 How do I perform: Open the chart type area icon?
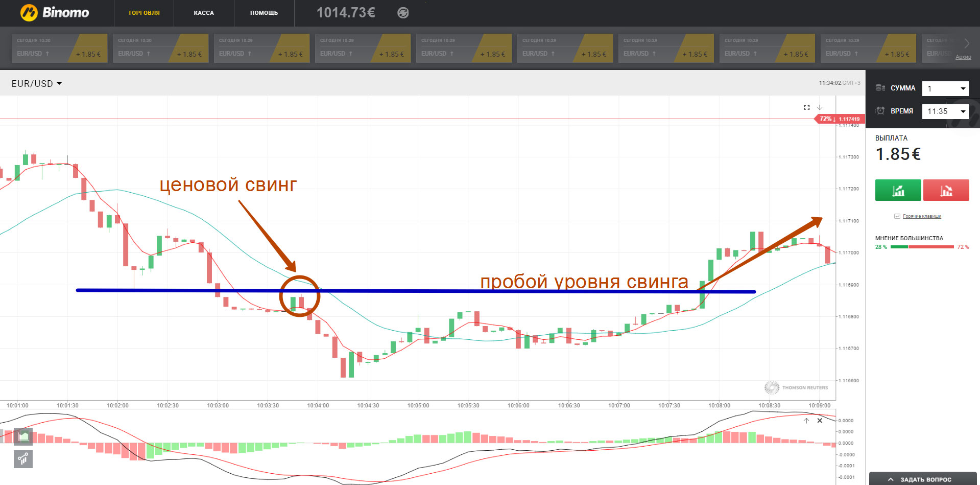tap(23, 436)
